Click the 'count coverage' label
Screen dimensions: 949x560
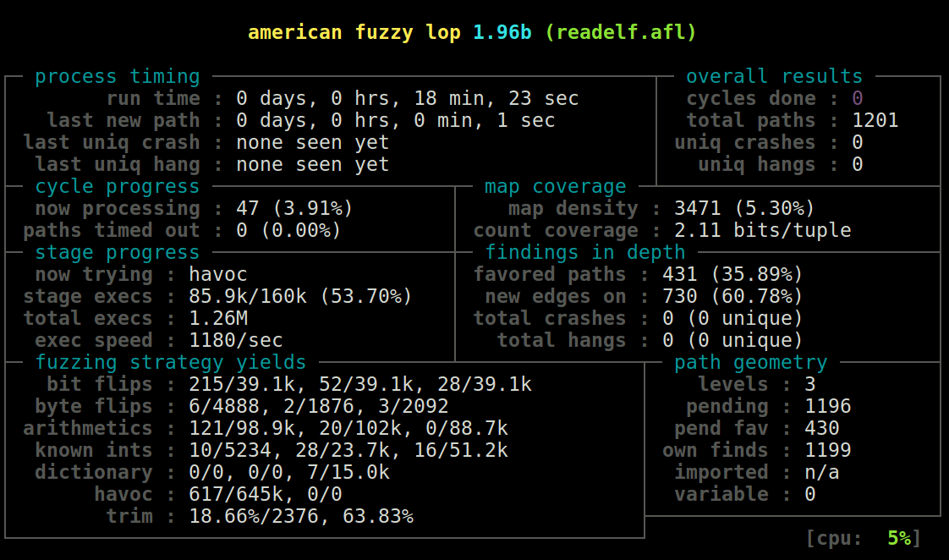[556, 231]
